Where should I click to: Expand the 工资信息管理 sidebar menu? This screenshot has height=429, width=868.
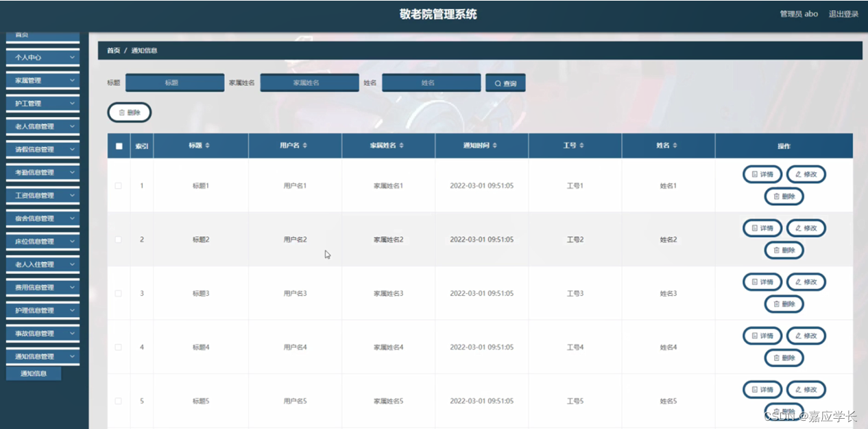pos(43,196)
